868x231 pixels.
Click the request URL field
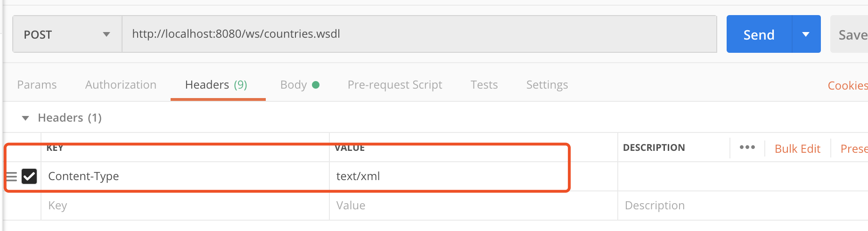coord(418,34)
